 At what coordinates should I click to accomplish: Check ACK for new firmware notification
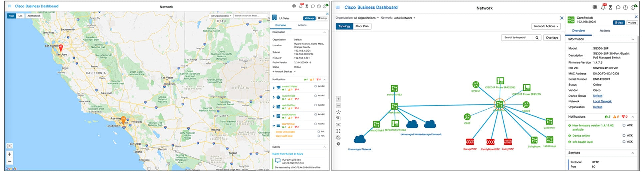[x=624, y=125]
